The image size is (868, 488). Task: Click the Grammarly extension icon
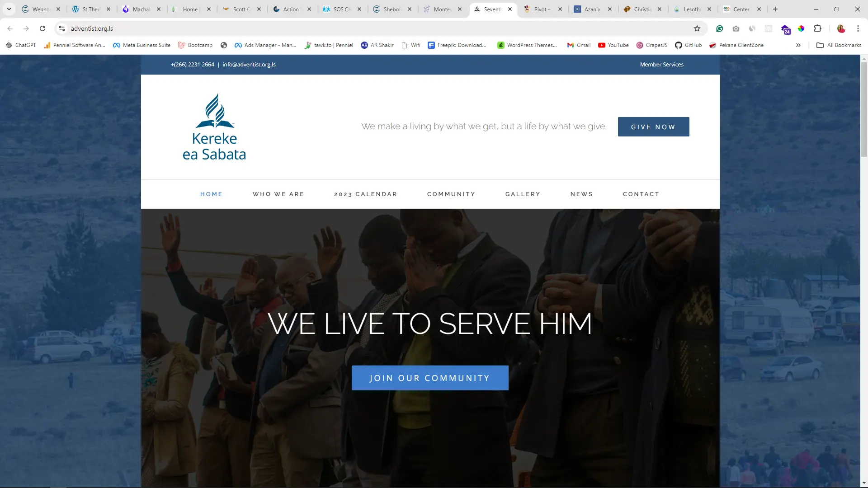pos(720,28)
